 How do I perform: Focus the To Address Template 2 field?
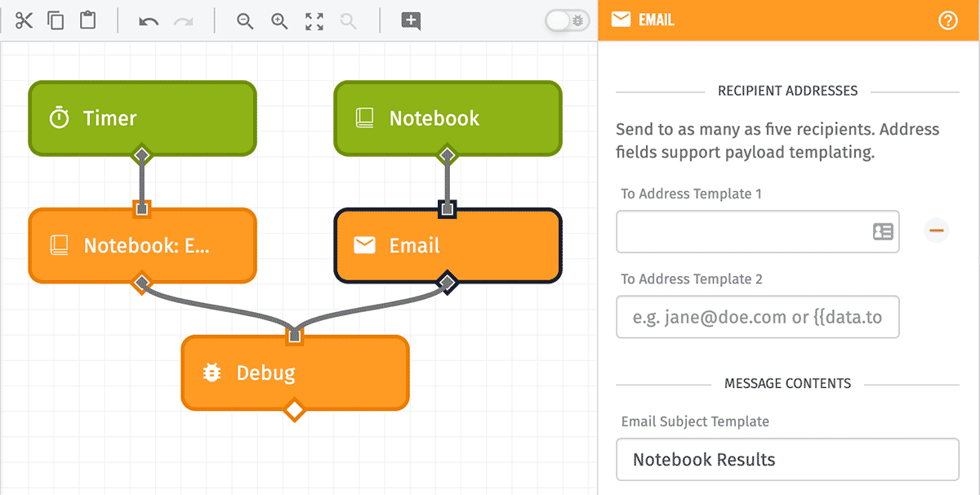[x=758, y=317]
